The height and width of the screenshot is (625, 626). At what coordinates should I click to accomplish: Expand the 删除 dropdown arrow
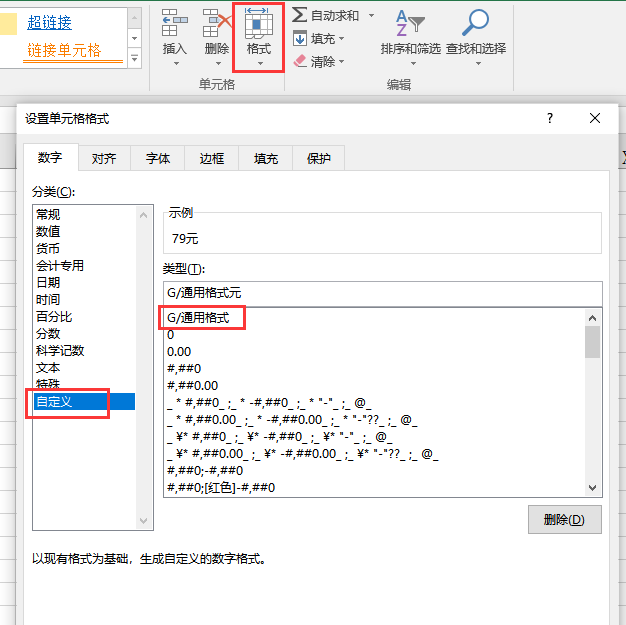click(x=218, y=63)
